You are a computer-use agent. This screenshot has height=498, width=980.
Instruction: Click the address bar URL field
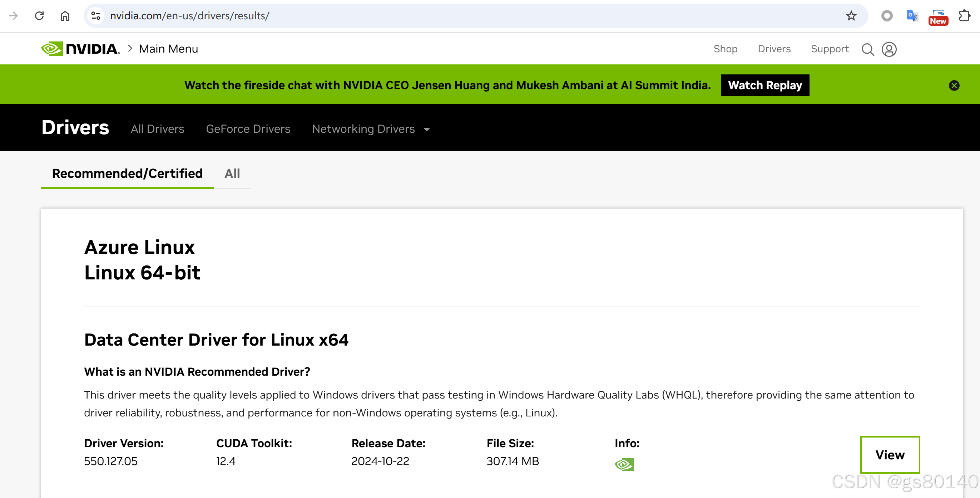tap(456, 16)
